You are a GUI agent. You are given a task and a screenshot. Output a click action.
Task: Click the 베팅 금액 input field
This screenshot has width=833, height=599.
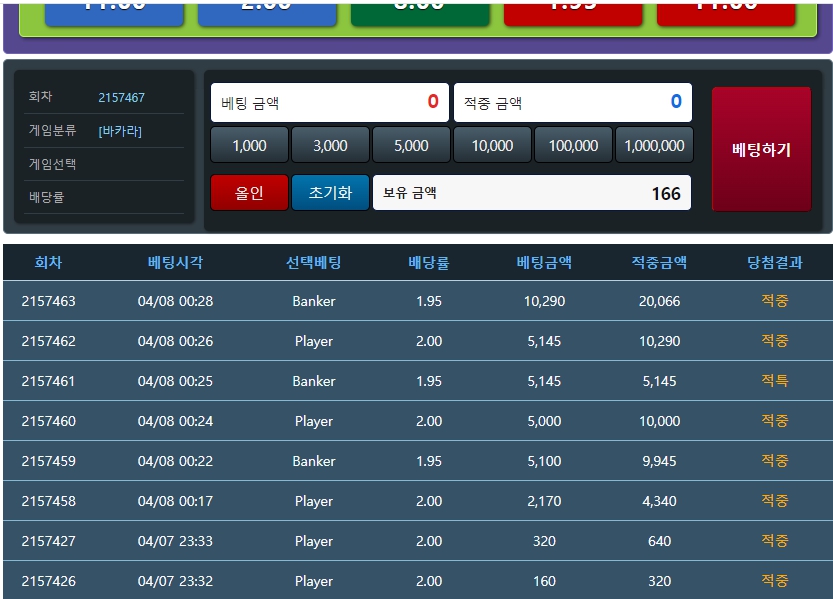[x=329, y=102]
